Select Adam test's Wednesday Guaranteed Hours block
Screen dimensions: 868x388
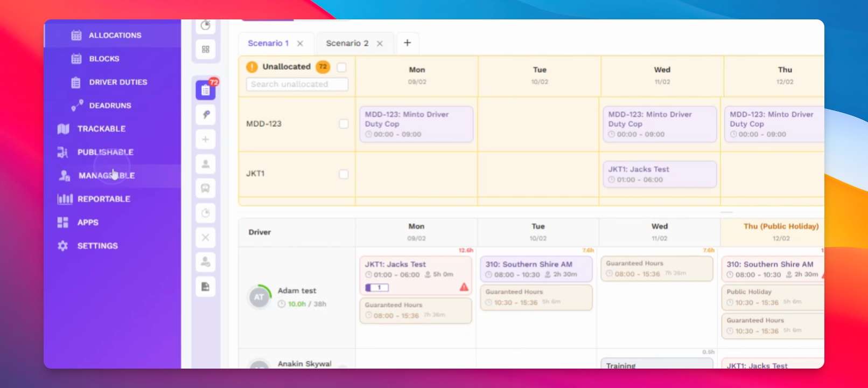tap(657, 268)
